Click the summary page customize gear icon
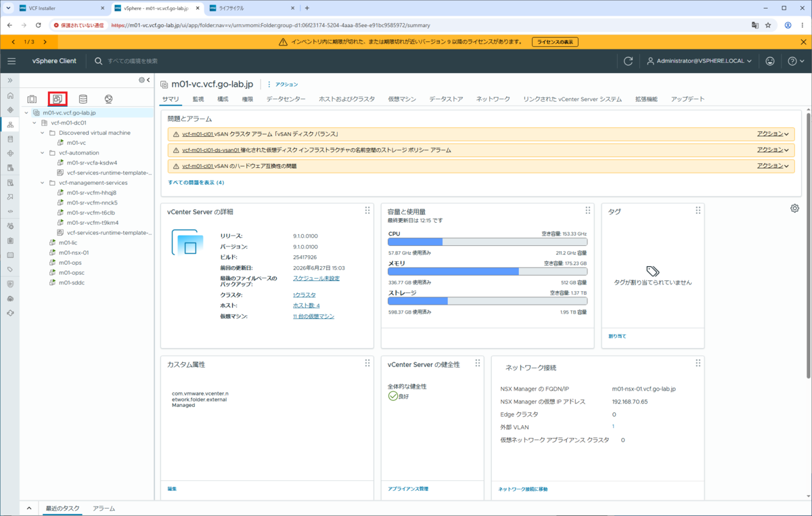 tap(795, 209)
